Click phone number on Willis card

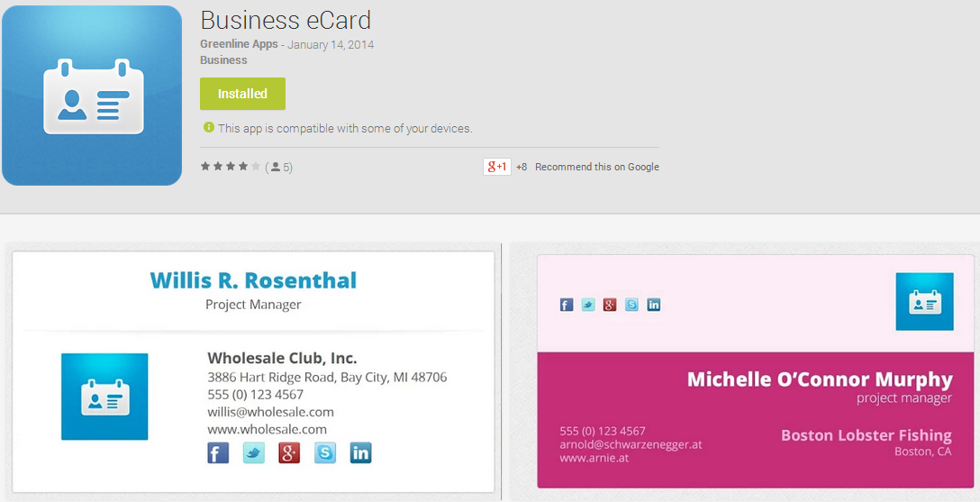pyautogui.click(x=256, y=395)
